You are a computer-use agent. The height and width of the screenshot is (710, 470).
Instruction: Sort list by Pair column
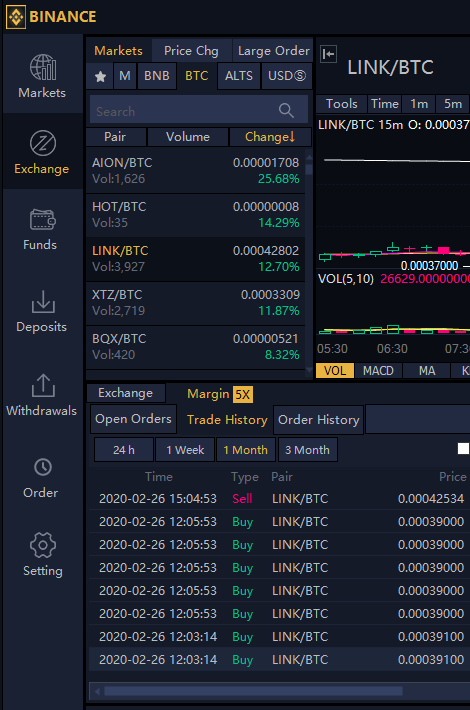pyautogui.click(x=115, y=137)
